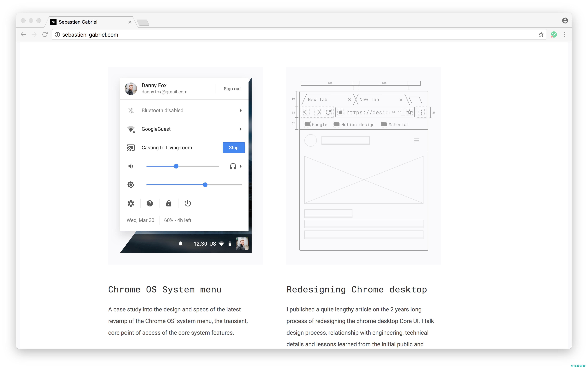Click Sign out in the system menu
This screenshot has height=368, width=588.
[232, 89]
